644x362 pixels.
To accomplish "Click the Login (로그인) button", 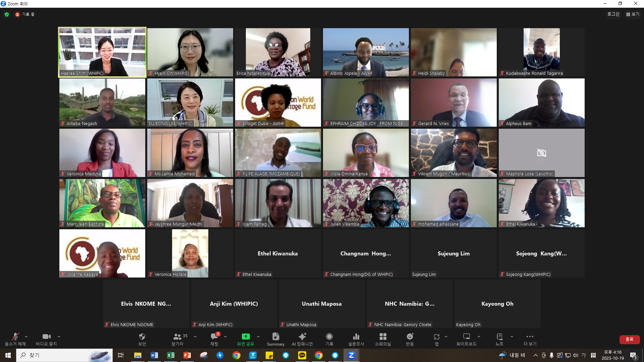I will click(x=613, y=14).
